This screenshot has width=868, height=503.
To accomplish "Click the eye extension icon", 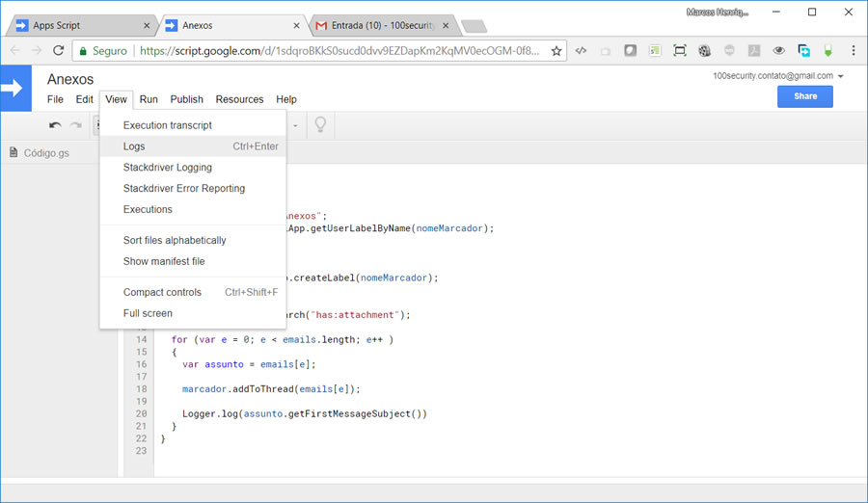I will [x=779, y=50].
